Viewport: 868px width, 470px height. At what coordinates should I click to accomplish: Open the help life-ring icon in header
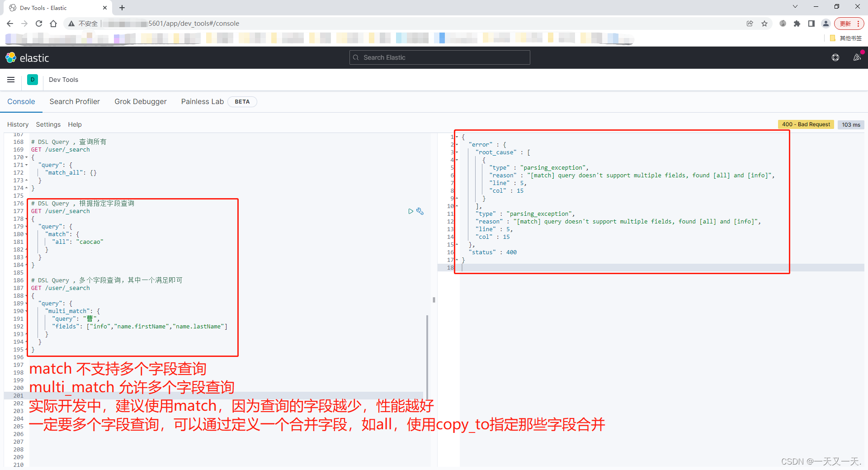(x=835, y=57)
